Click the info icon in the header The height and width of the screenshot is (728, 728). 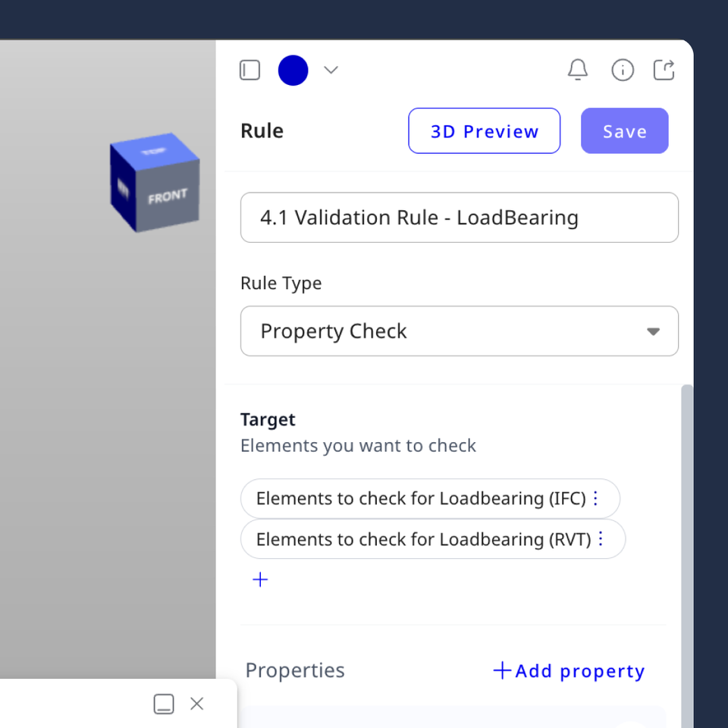coord(623,70)
